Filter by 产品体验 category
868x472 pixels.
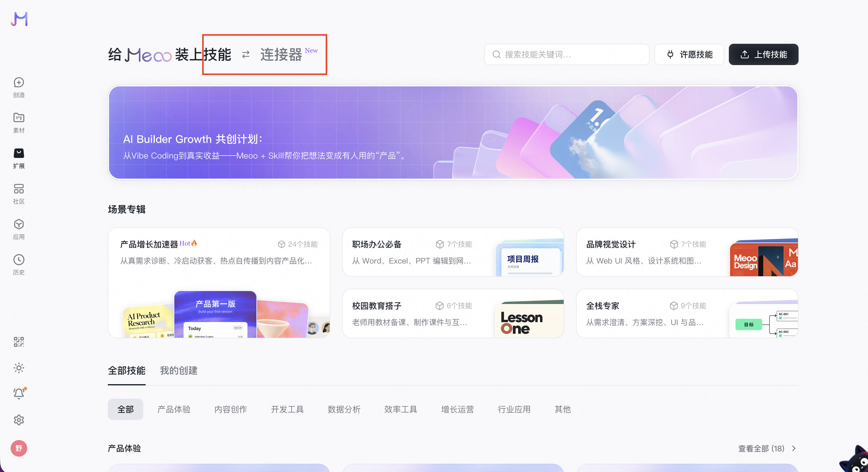point(174,409)
